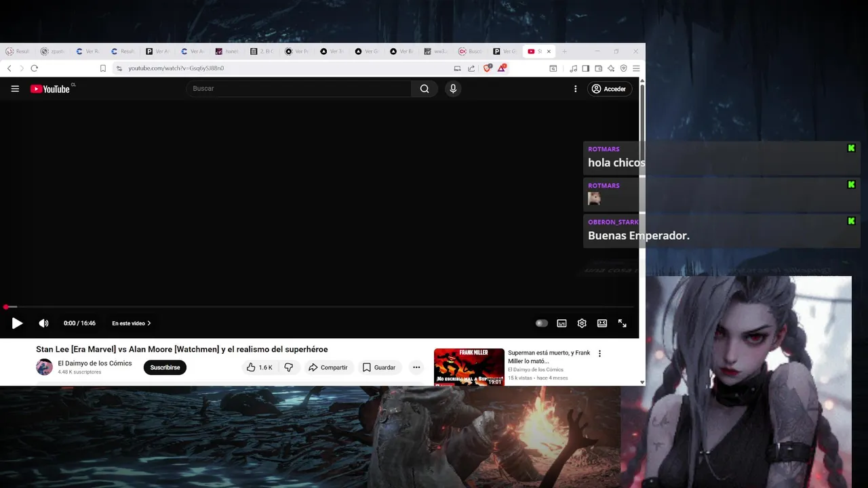The image size is (868, 488).
Task: Open more actions ellipsis under the video
Action: pos(416,367)
